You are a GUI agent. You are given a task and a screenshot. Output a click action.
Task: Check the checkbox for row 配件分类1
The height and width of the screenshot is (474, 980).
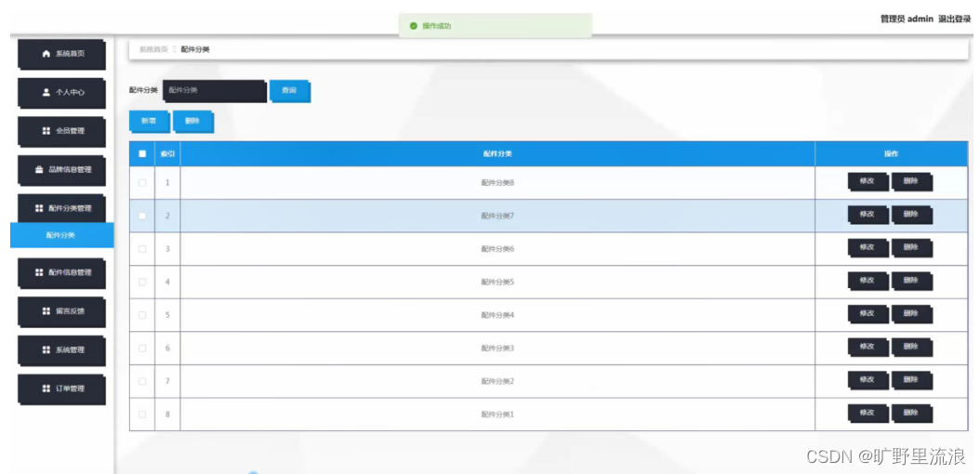[142, 415]
